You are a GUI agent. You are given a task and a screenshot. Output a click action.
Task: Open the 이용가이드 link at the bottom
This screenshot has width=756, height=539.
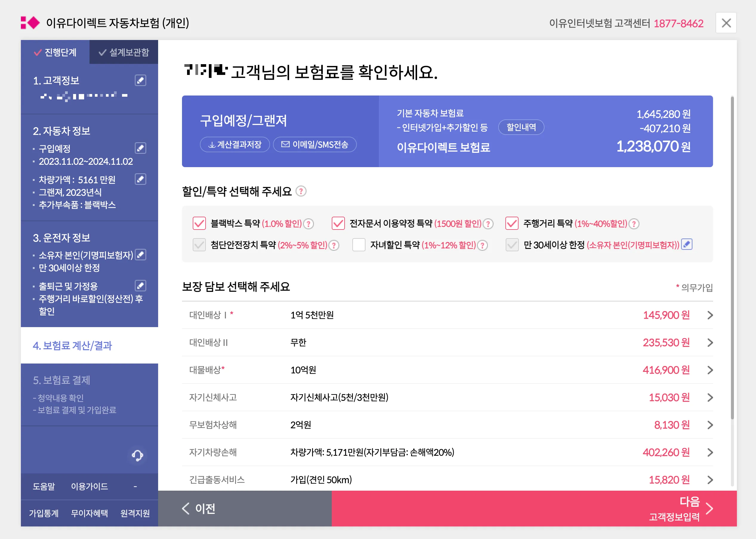click(89, 486)
